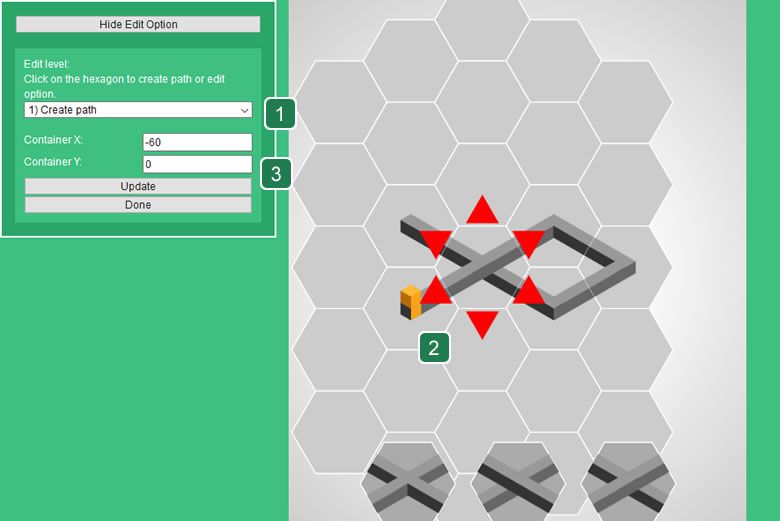The height and width of the screenshot is (521, 780).
Task: Open the "1) Create path" dropdown
Action: click(x=138, y=110)
